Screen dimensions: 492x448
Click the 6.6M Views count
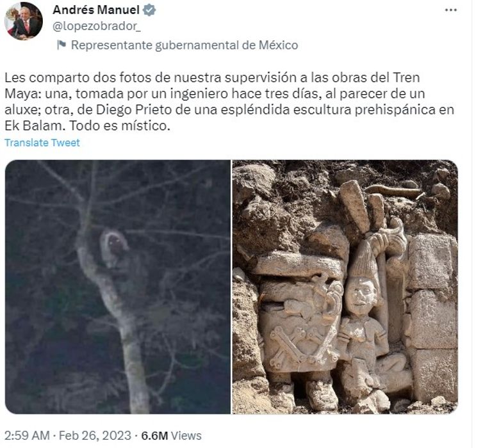(171, 435)
